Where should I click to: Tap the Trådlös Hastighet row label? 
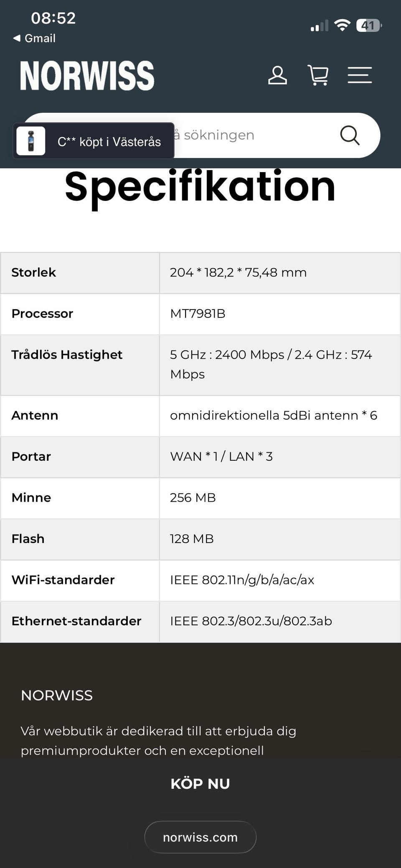(x=67, y=355)
